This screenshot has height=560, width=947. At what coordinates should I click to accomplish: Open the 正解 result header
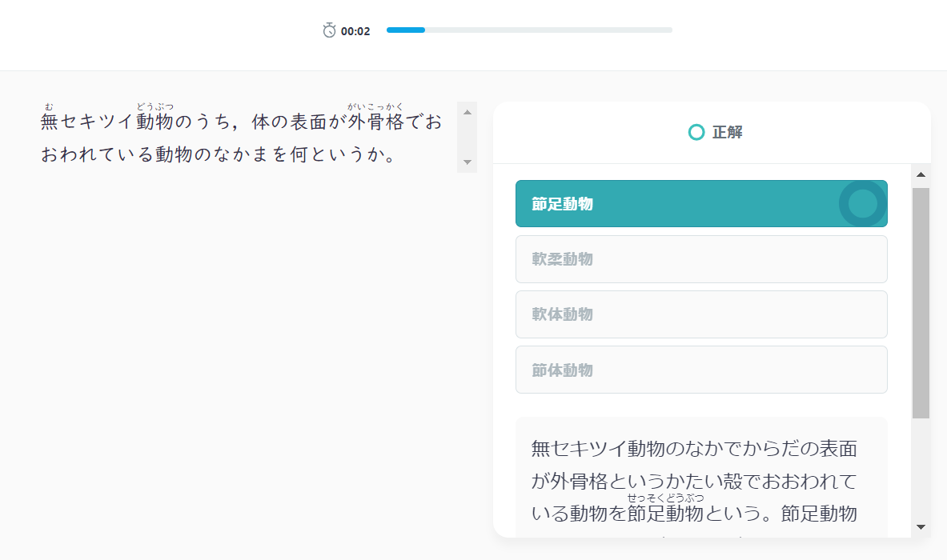point(713,132)
